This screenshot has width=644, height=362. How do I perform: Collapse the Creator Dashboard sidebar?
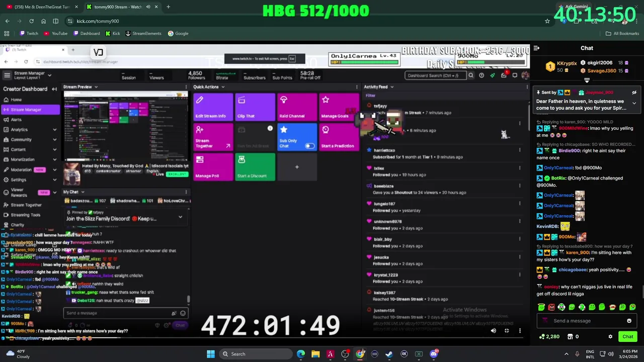click(54, 89)
